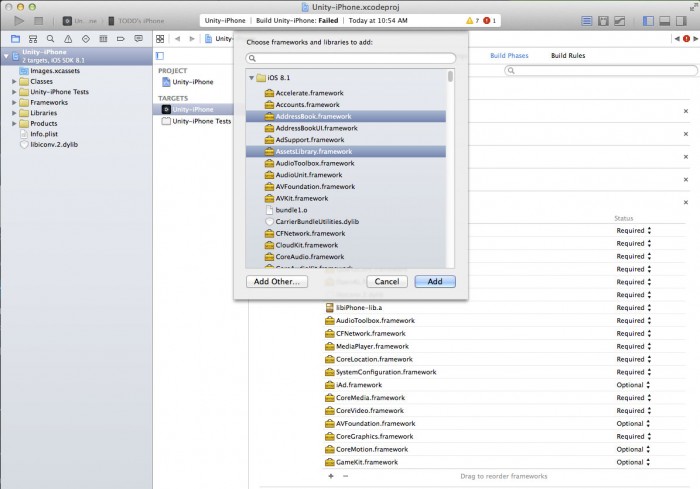Open Status dropdown for iAd.framework
Screen dimensions: 700x489
click(x=648, y=385)
